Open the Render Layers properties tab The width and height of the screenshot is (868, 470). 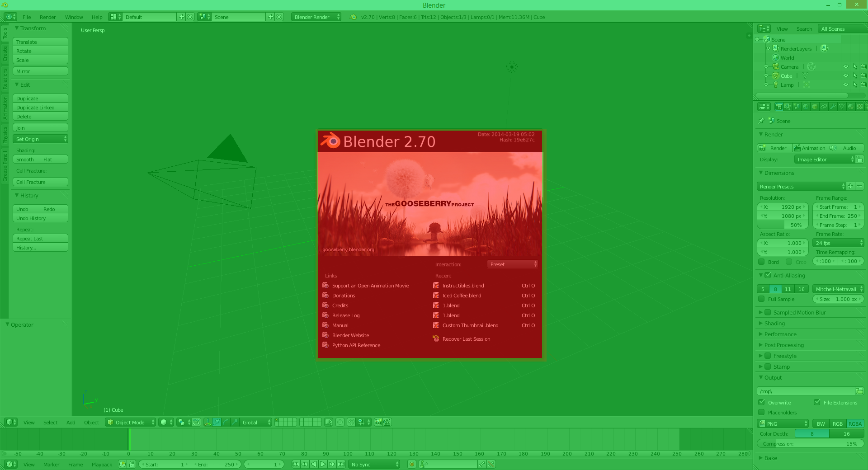(788, 107)
